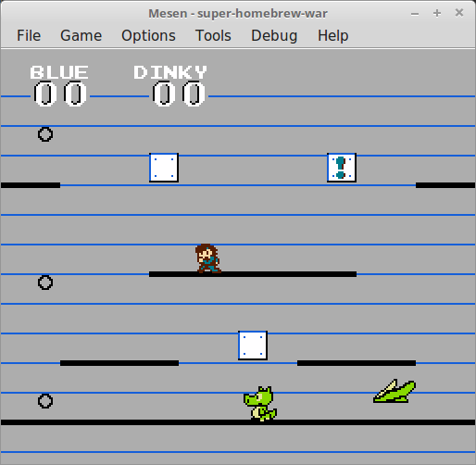Click the Mesen window title bar text
Screen dimensions: 476x465
pos(238,14)
